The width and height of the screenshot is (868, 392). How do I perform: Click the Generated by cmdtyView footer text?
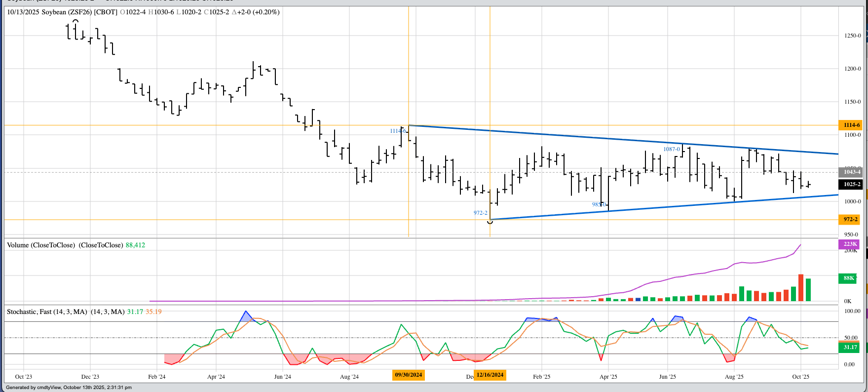[69, 388]
